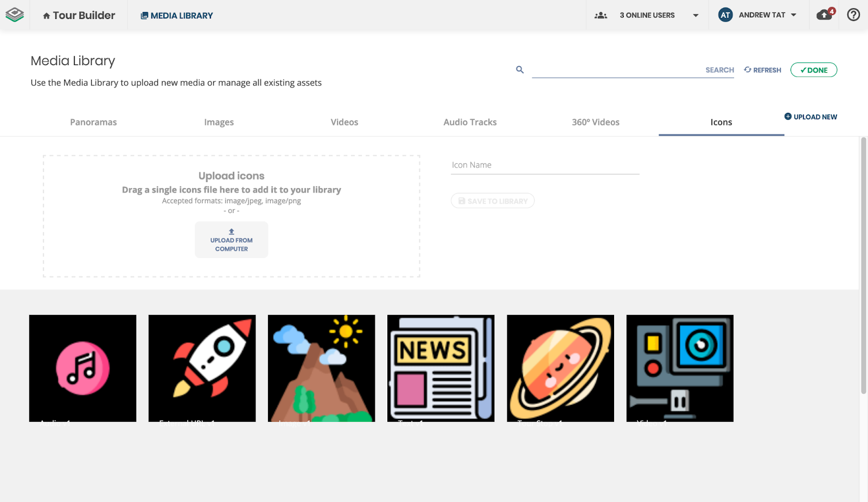Click the page vertical scrollbar
This screenshot has height=502, width=868.
tap(864, 266)
